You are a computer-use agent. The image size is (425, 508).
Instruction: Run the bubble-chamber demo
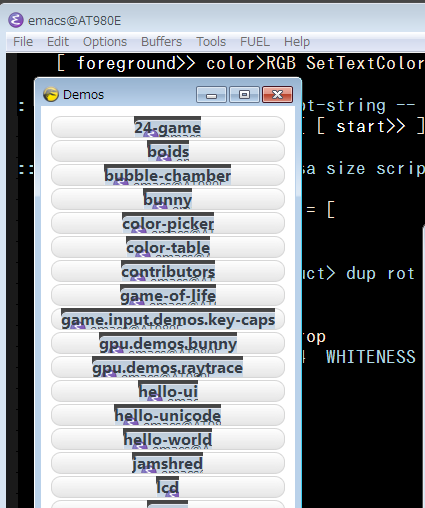pos(168,175)
